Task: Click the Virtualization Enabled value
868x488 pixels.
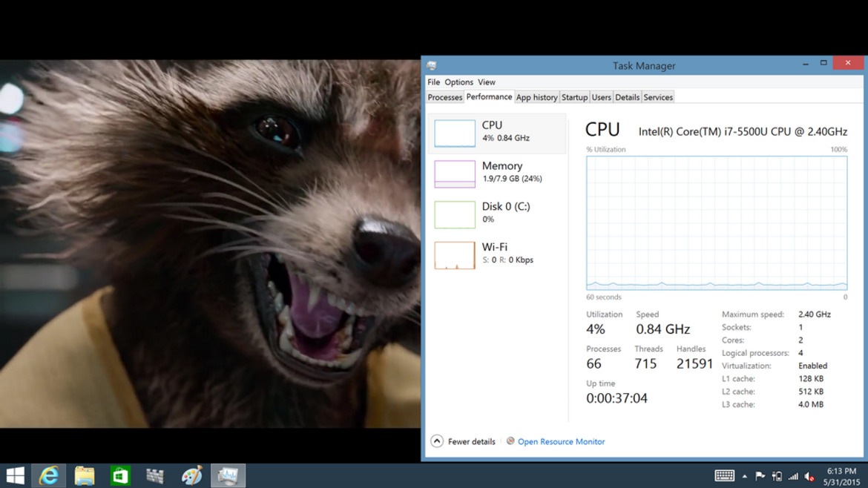Action: (x=812, y=366)
